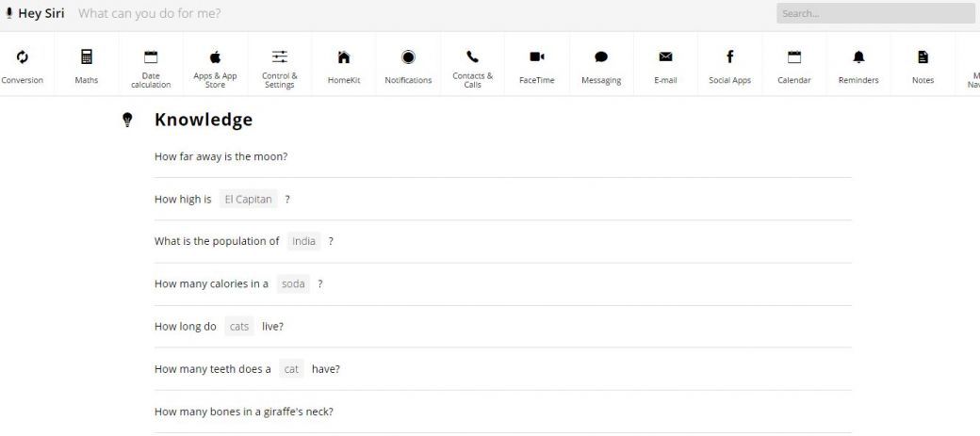980x436 pixels.
Task: Open the E-mail envelope category
Action: pos(665,57)
